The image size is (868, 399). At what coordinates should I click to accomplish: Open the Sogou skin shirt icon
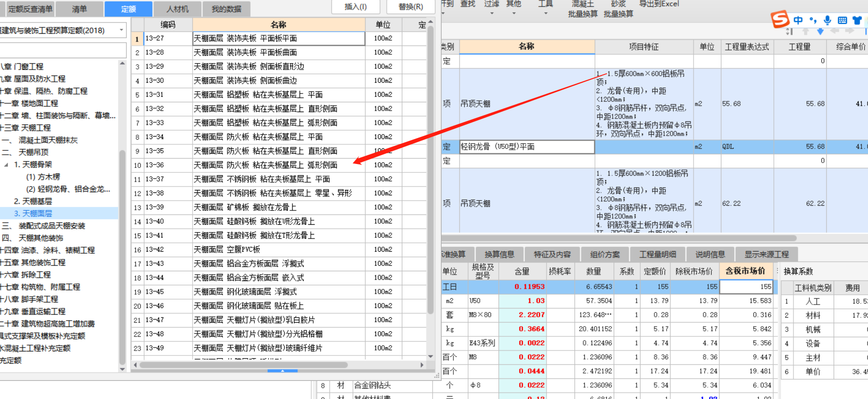pos(857,20)
